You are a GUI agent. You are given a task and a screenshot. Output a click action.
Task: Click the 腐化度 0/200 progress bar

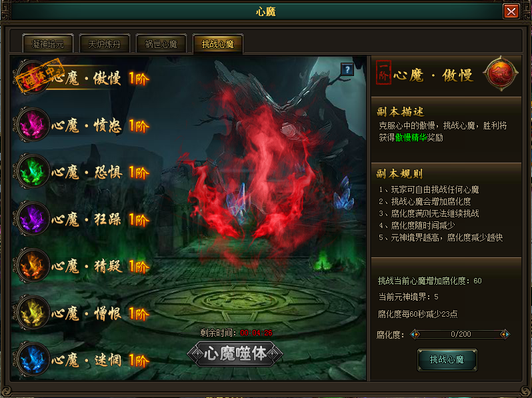pos(460,334)
